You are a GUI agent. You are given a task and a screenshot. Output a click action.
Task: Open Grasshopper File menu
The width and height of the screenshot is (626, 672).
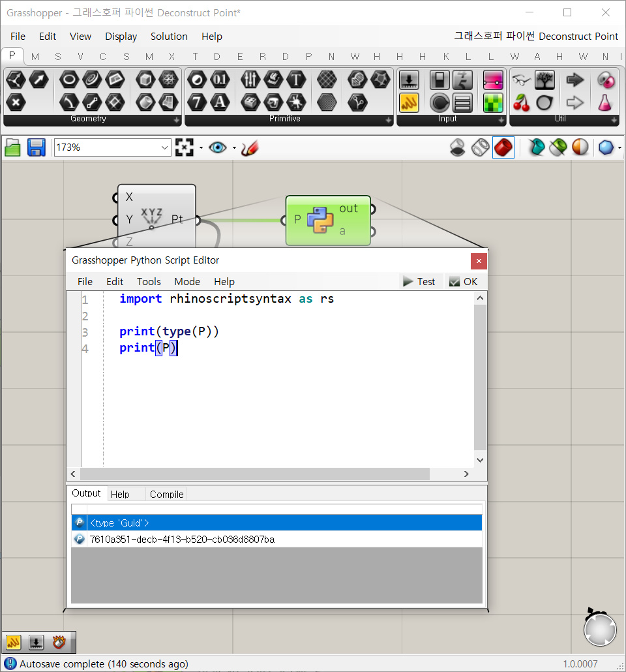coord(18,37)
